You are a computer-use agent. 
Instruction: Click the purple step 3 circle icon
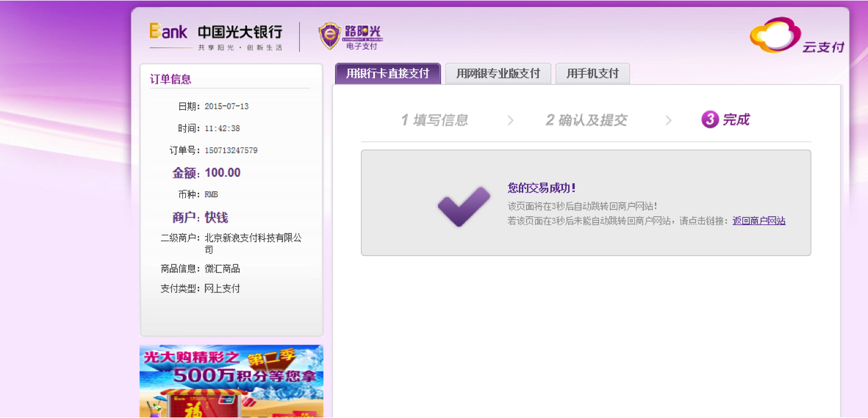coord(709,120)
